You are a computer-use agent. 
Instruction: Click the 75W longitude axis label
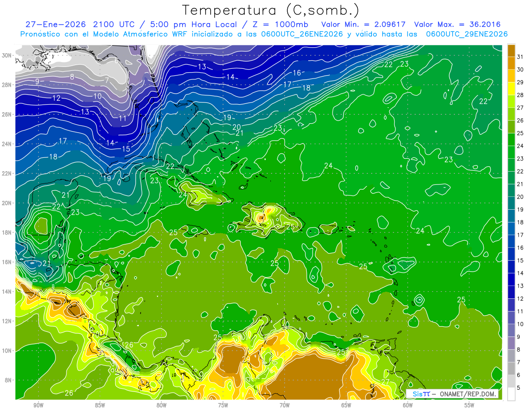click(x=223, y=405)
